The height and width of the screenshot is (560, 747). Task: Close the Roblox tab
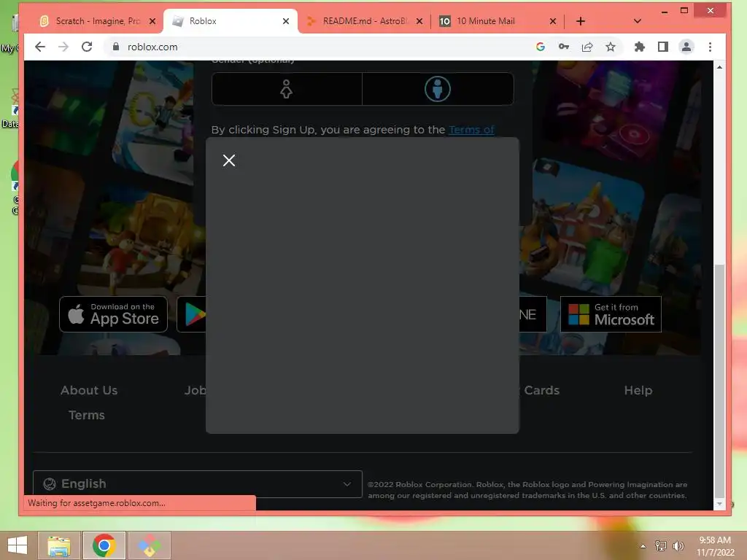pos(286,21)
